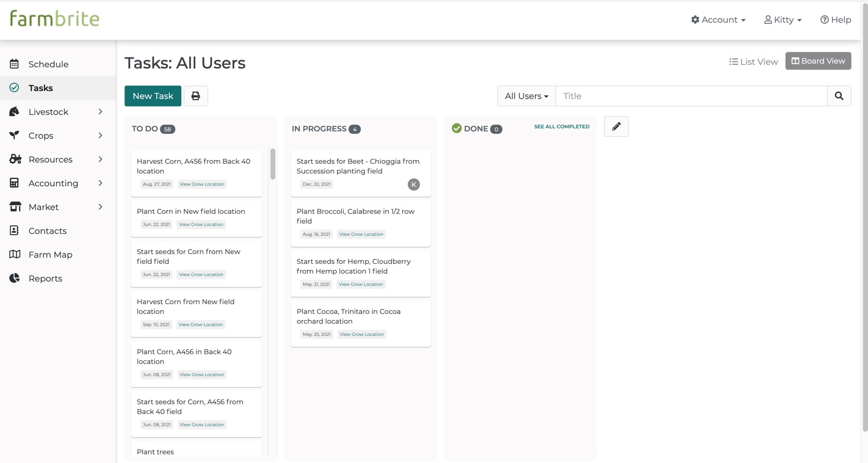The height and width of the screenshot is (463, 868).
Task: Click the New Task button
Action: [153, 96]
